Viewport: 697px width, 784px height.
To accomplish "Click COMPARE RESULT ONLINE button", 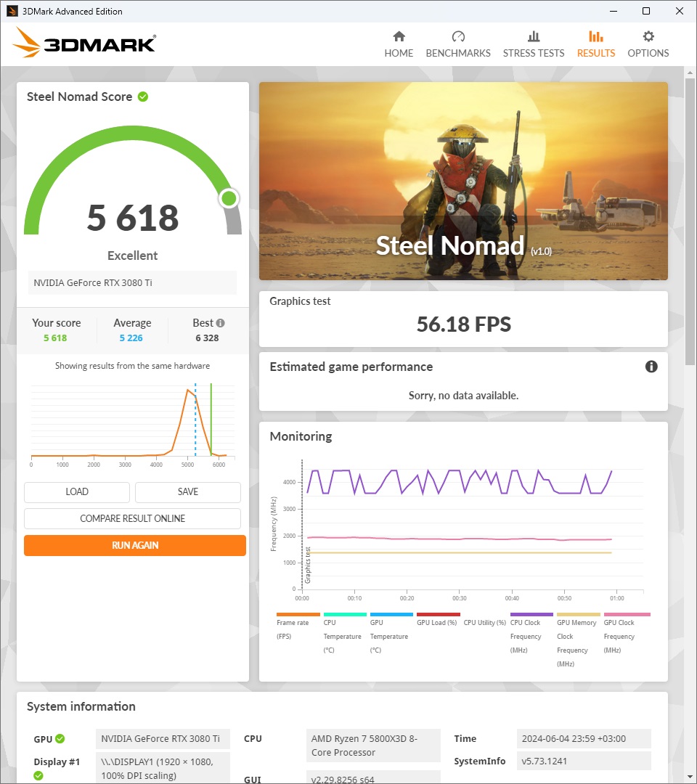I will 132,518.
